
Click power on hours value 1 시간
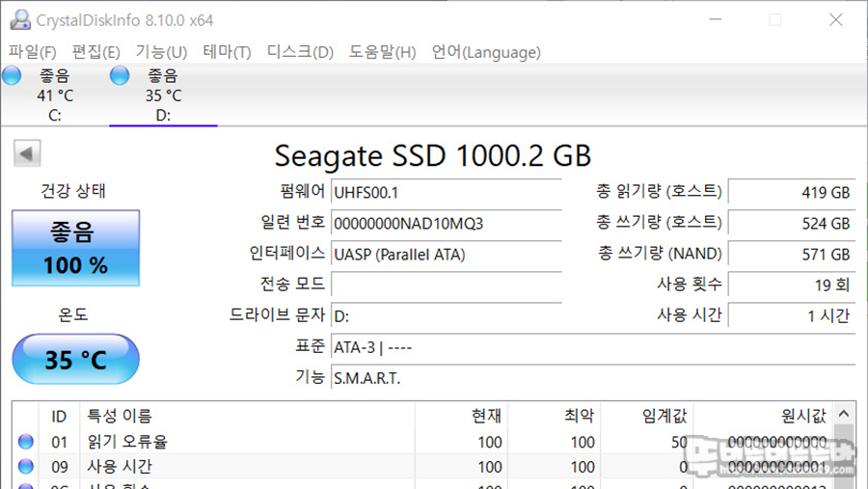792,315
